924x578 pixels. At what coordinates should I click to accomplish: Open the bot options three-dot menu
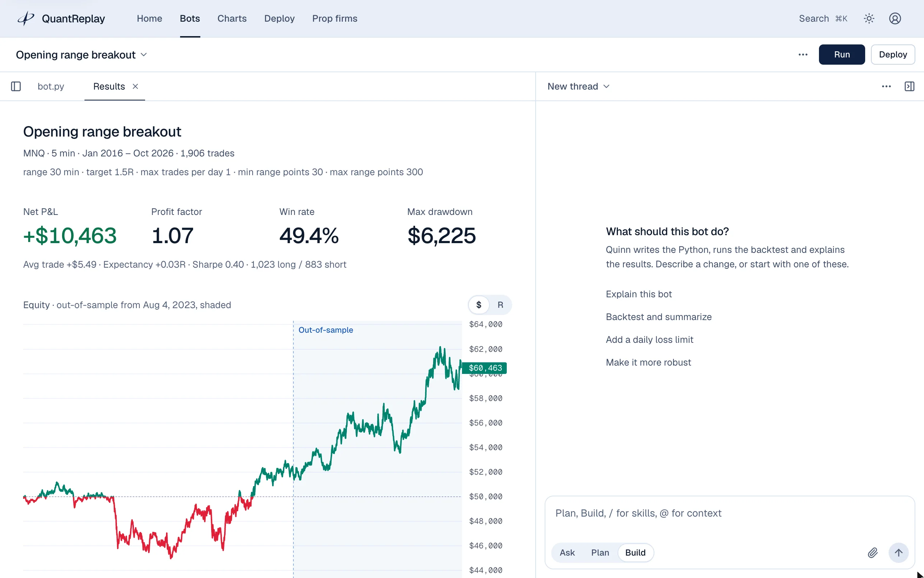[x=803, y=55]
